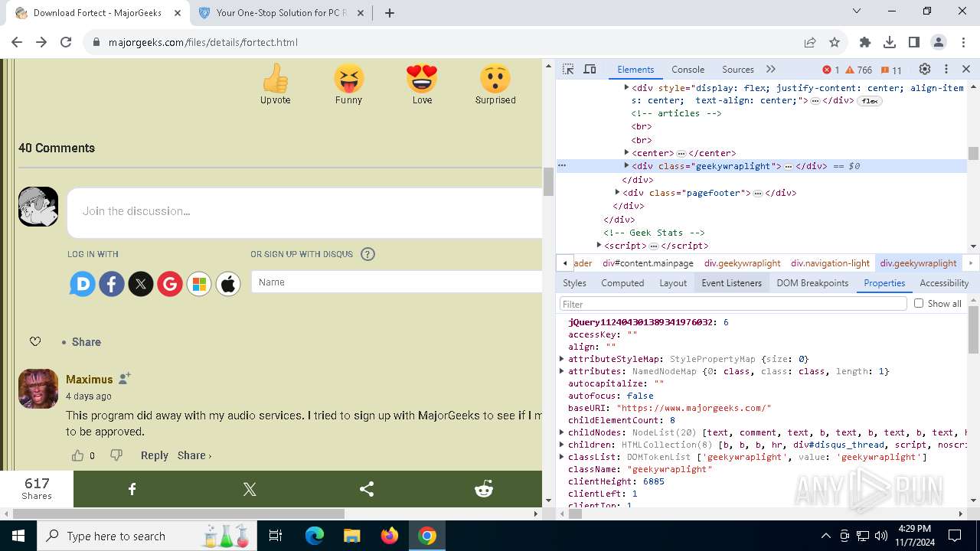Open the Accessibility pane tab
The image size is (980, 551).
tap(944, 283)
